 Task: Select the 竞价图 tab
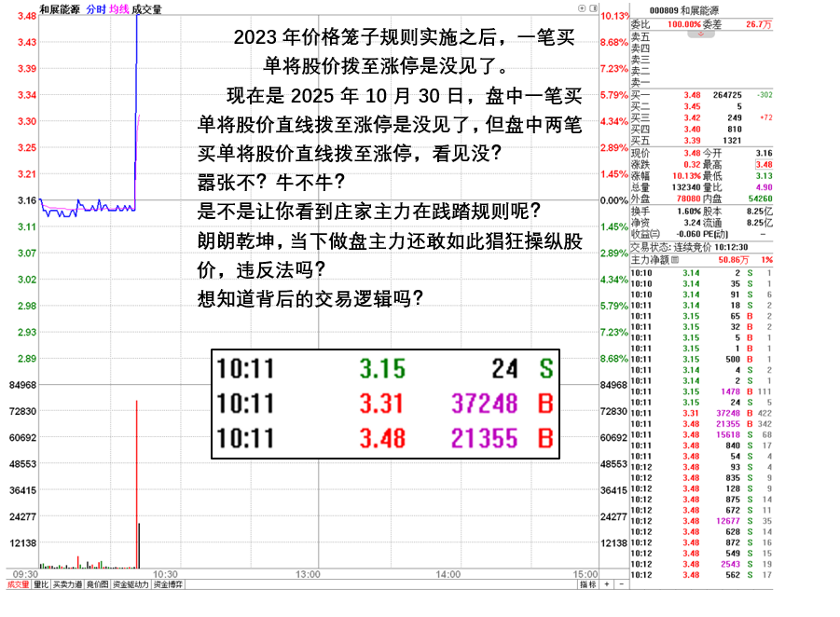[x=97, y=584]
